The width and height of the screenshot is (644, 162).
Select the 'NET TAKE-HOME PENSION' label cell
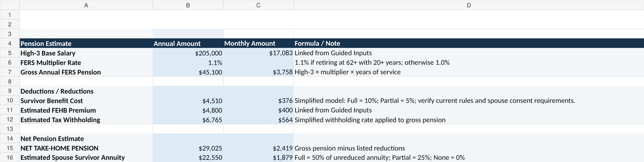coord(86,148)
